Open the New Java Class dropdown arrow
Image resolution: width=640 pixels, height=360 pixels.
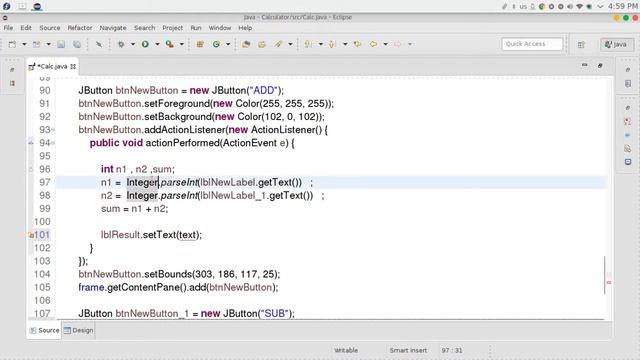(x=228, y=44)
